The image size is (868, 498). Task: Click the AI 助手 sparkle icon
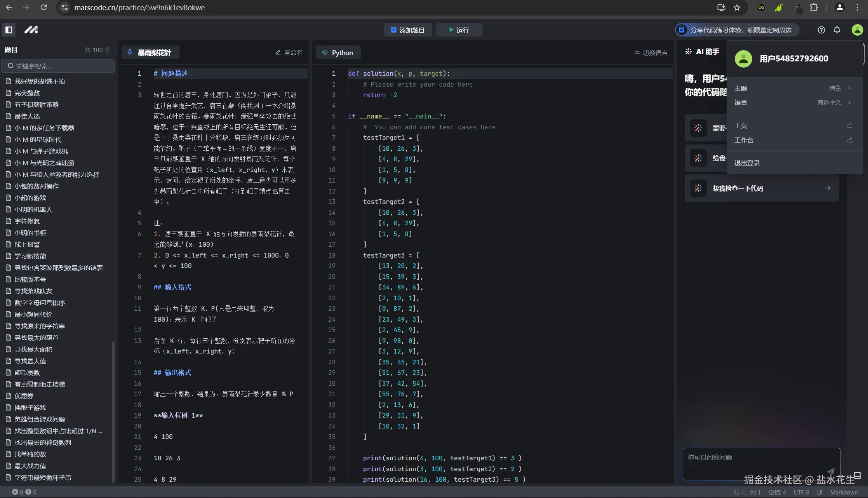[688, 51]
